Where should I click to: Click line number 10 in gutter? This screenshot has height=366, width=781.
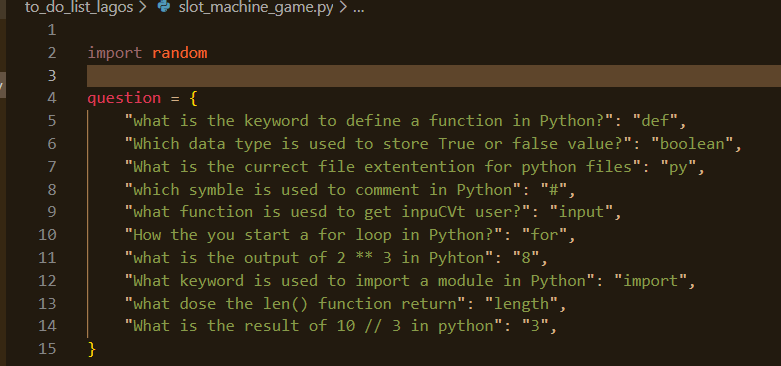coord(47,235)
